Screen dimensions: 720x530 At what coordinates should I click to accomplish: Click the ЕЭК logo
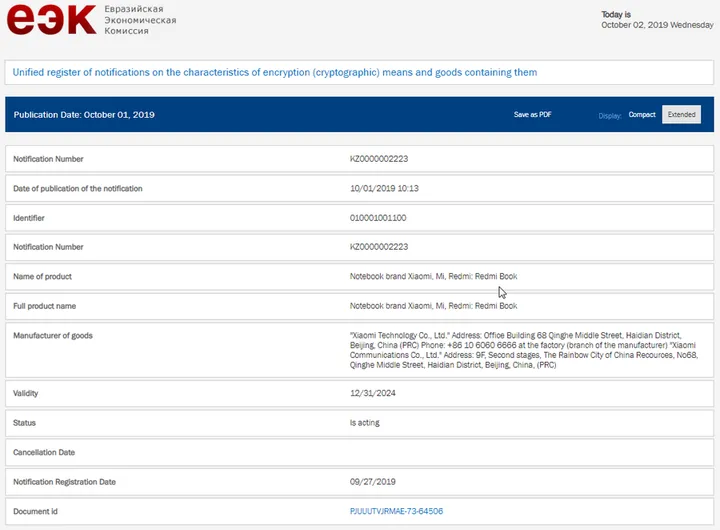(51, 19)
